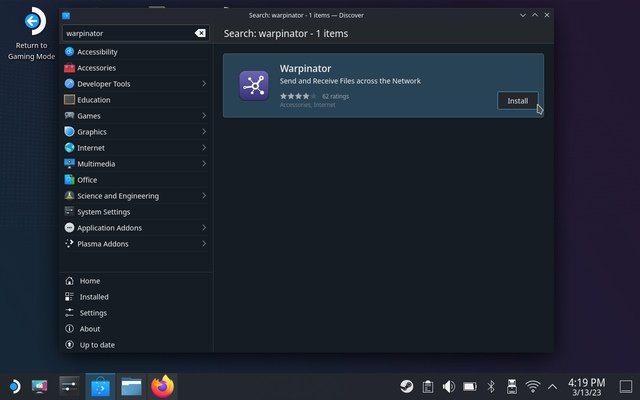Expand Science and Engineering arrow
The width and height of the screenshot is (640, 400).
tap(204, 196)
